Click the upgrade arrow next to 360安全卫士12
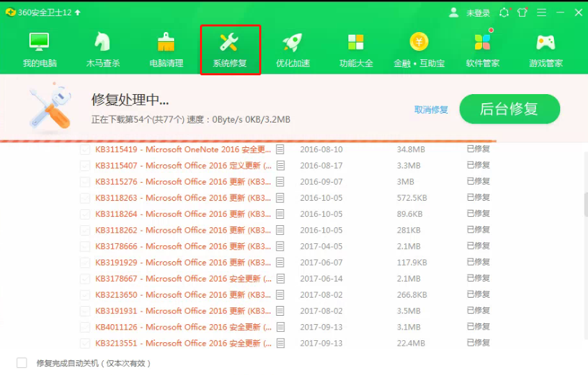Screen dimensions: 588x375 (x=77, y=13)
